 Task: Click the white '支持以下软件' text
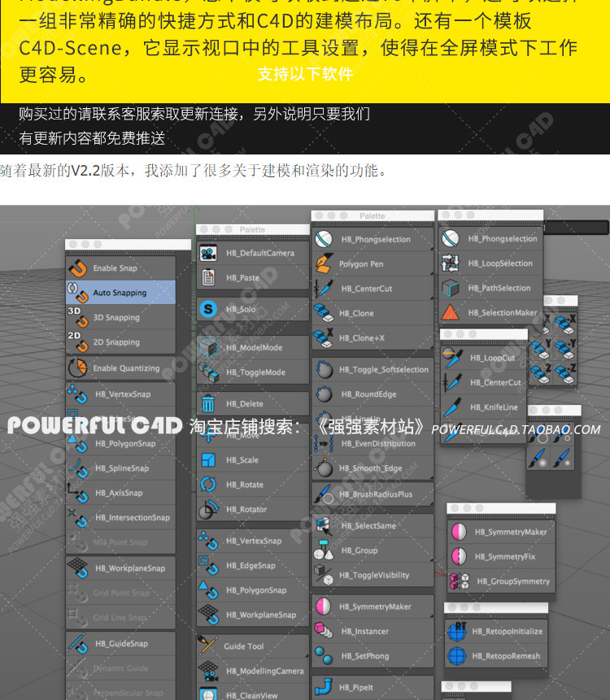pos(306,74)
